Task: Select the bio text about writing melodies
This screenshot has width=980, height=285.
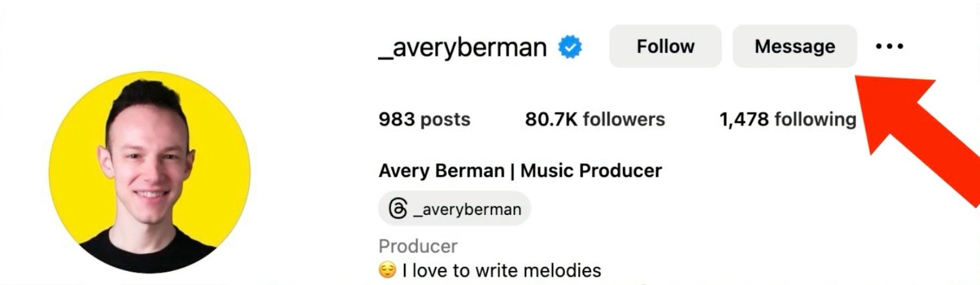Action: [502, 271]
